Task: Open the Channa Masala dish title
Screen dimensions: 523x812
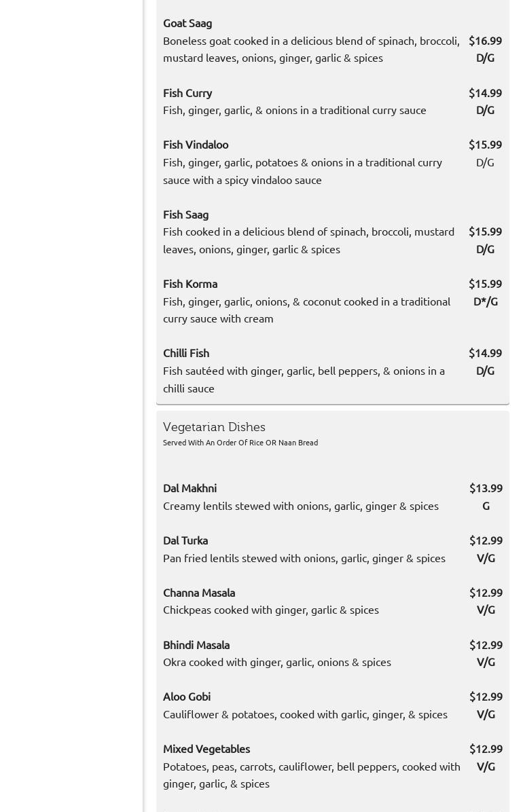Action: 199,593
